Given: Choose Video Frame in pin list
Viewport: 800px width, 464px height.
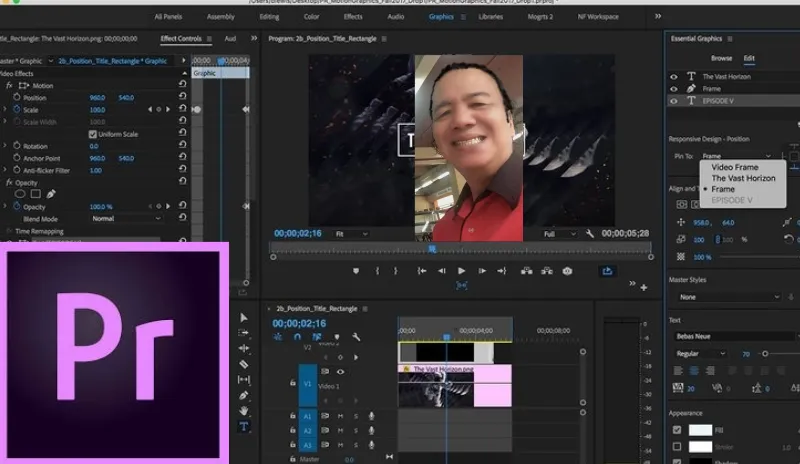Looking at the screenshot, I should coord(735,167).
